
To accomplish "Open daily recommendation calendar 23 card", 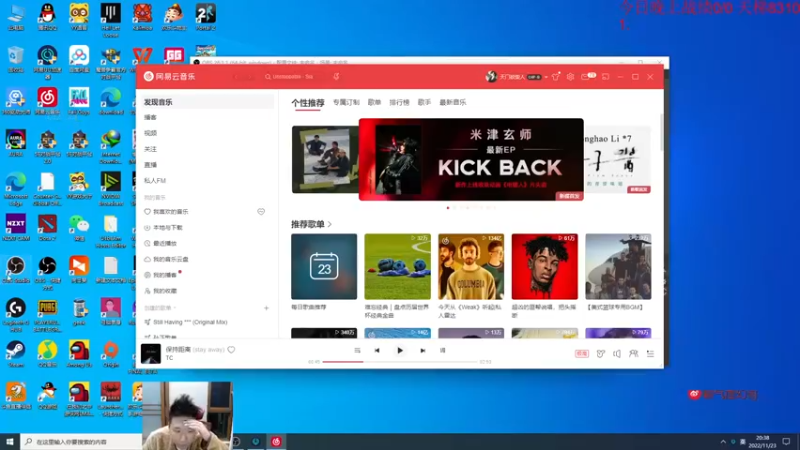I will pos(324,266).
